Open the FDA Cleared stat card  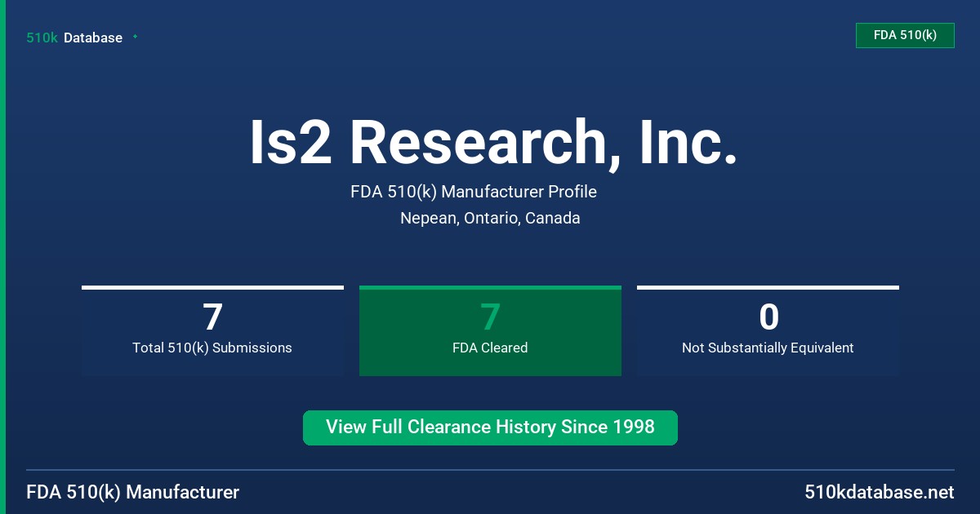click(490, 330)
